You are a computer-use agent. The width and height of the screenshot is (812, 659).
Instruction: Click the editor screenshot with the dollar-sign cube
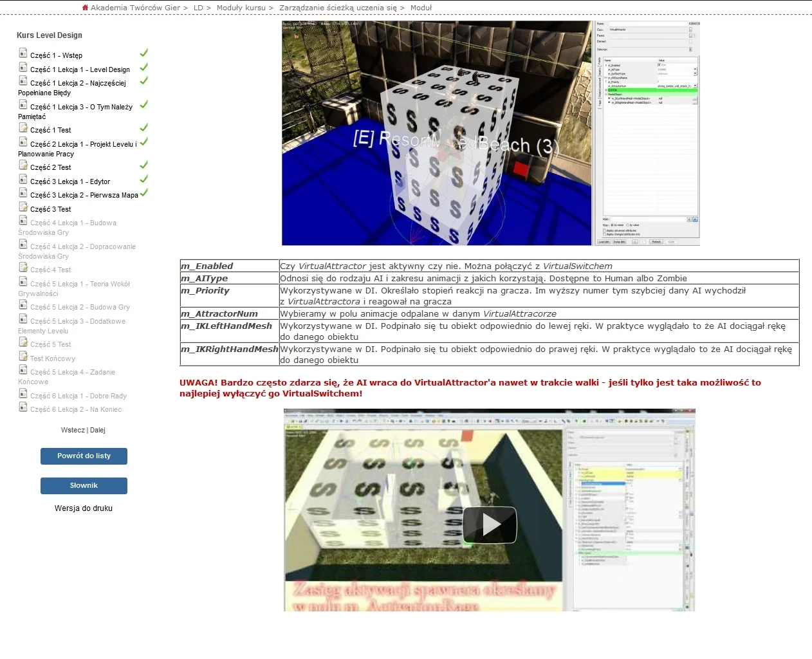[490, 133]
